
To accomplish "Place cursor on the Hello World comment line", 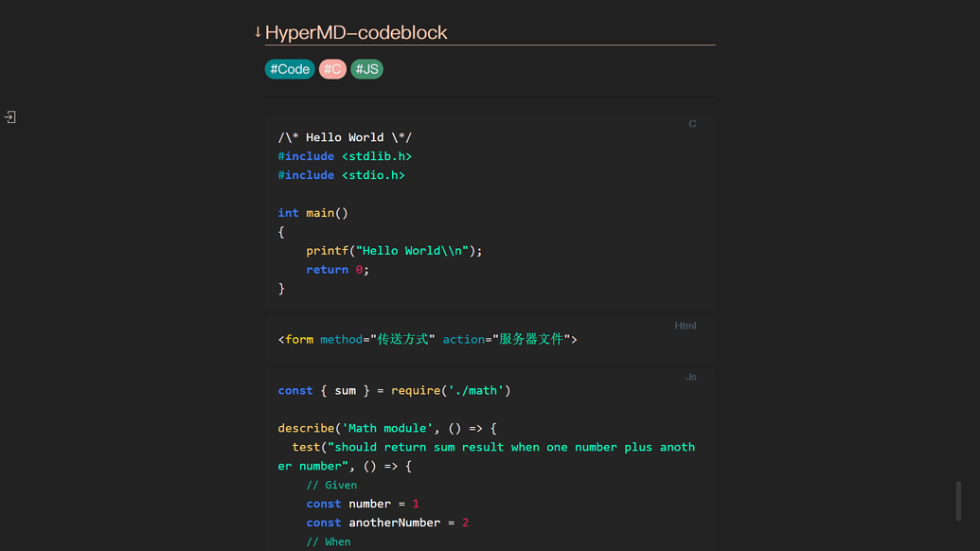I will 345,137.
